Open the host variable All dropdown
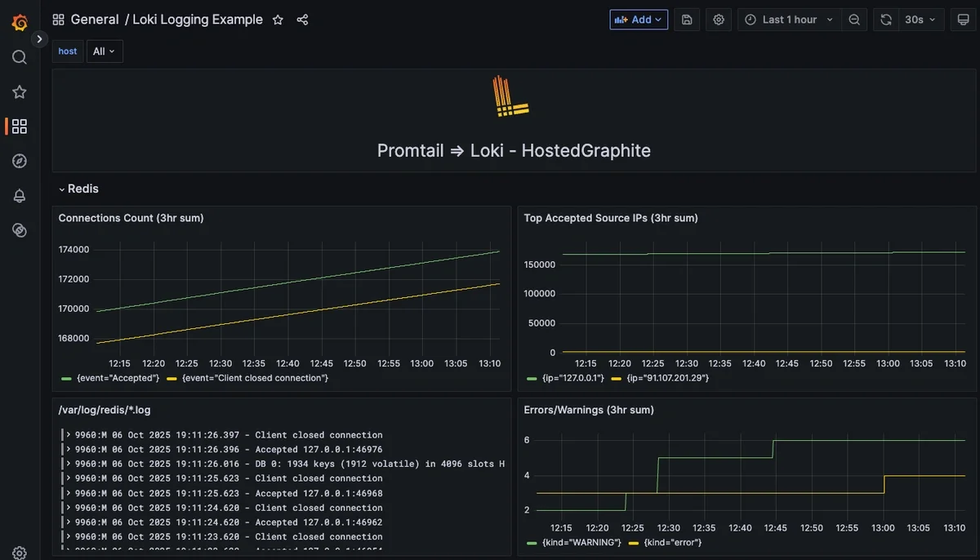Screen dimensions: 980x560 [x=105, y=51]
